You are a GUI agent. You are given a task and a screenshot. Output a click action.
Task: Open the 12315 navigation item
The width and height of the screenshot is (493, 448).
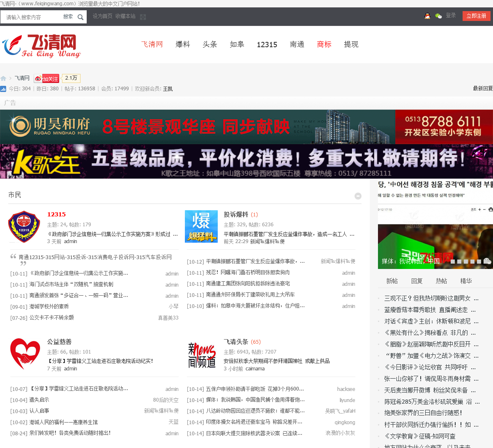[267, 45]
